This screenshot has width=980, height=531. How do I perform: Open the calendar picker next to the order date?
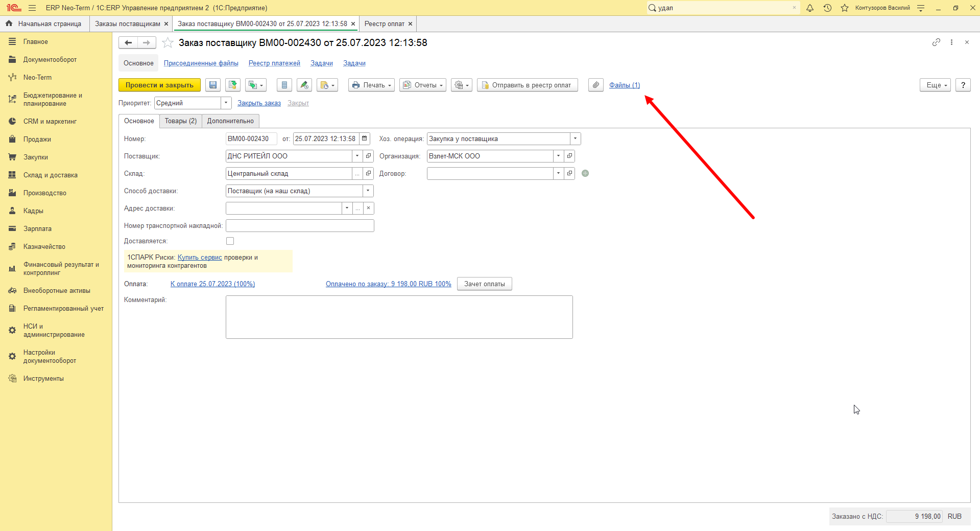(365, 138)
